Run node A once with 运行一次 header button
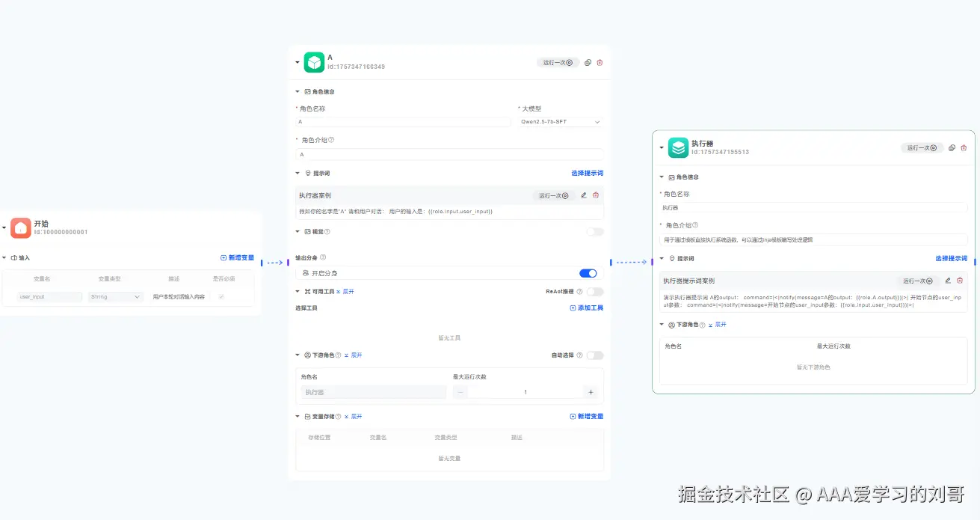The height and width of the screenshot is (520, 980). click(x=558, y=63)
